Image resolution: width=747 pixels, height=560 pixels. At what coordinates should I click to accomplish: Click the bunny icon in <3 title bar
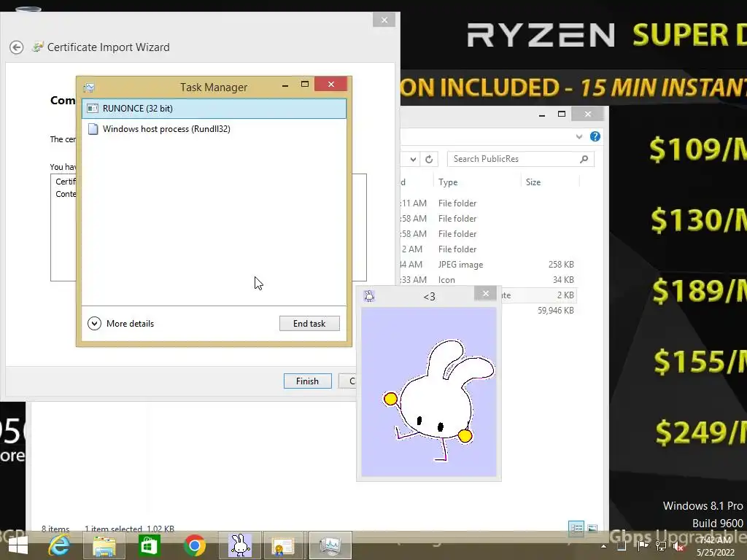(x=369, y=296)
